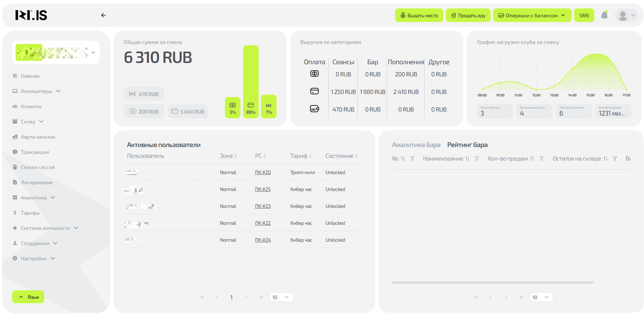Click the back arrow in header
This screenshot has height=314, width=644.
pos(103,15)
